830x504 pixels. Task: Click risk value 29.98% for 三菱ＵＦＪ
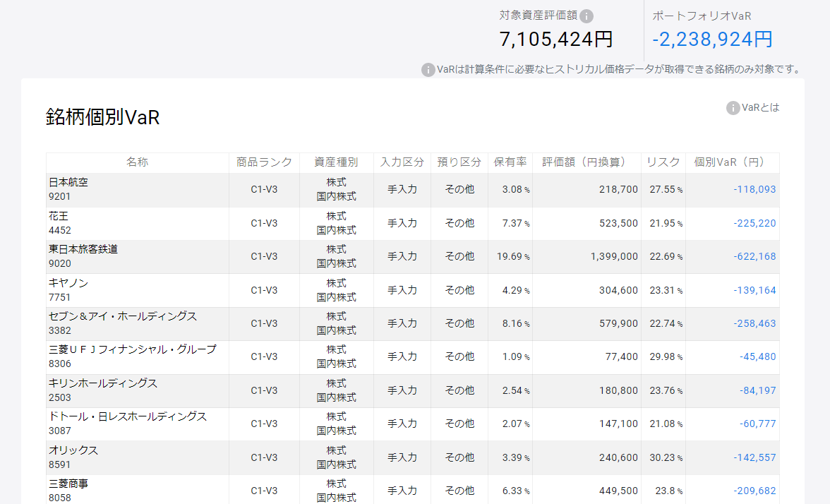(666, 357)
